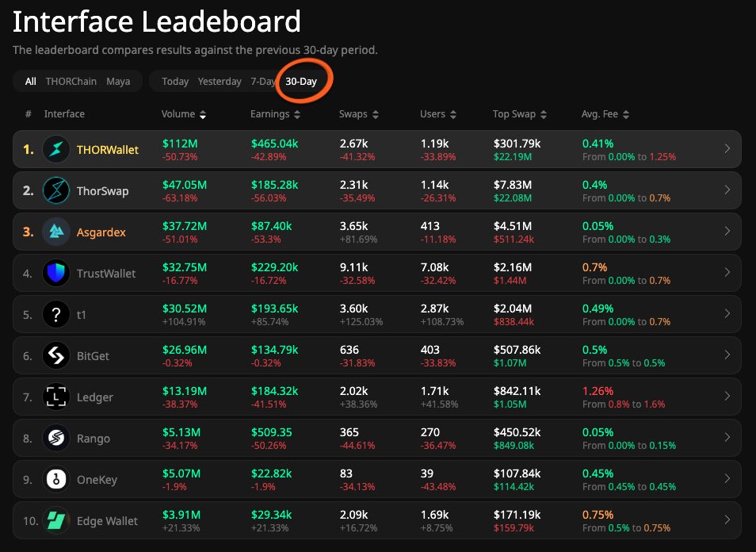Select the All network filter
Viewport: 756px width, 552px height.
pyautogui.click(x=30, y=81)
